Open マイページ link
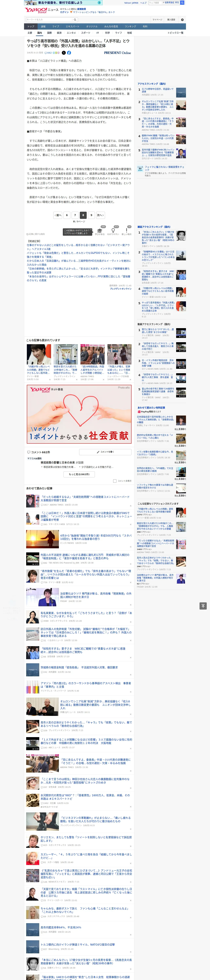The width and height of the screenshot is (210, 980). [x=157, y=20]
